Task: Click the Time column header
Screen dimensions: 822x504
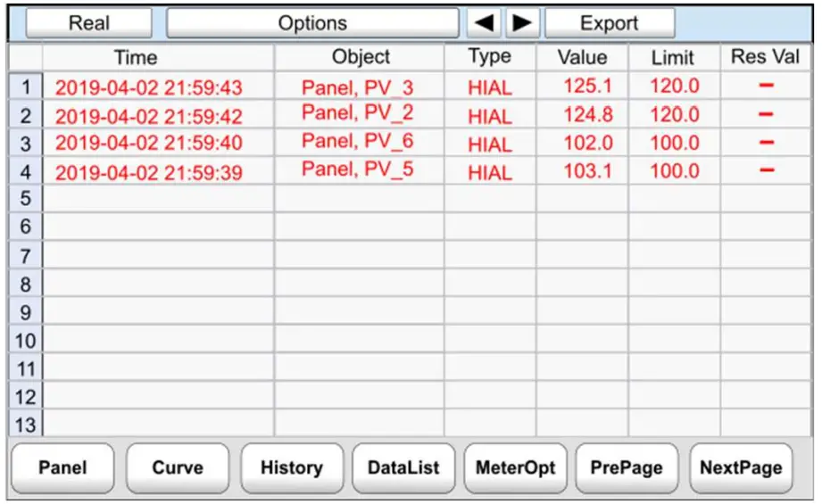Action: pyautogui.click(x=158, y=58)
